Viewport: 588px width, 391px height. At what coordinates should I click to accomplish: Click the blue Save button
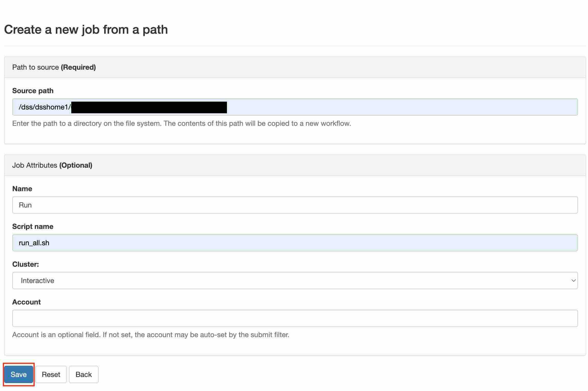[19, 374]
